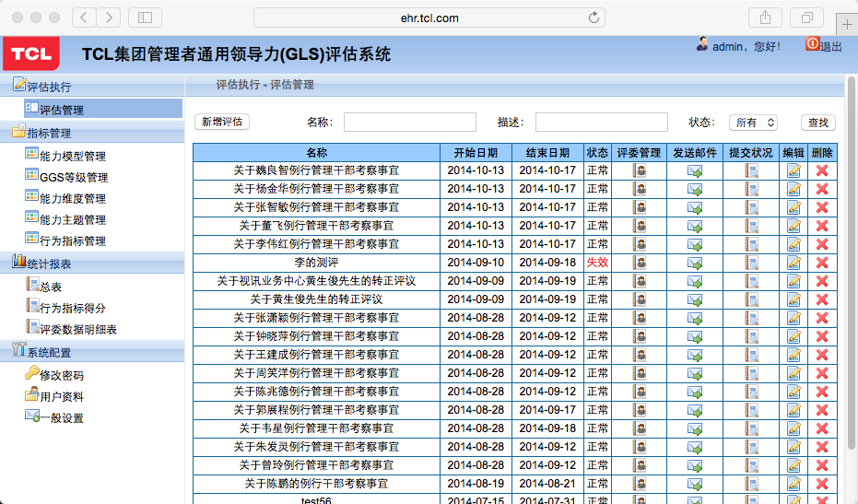This screenshot has width=858, height=504.
Task: Focus the 描述 input field
Action: click(602, 122)
